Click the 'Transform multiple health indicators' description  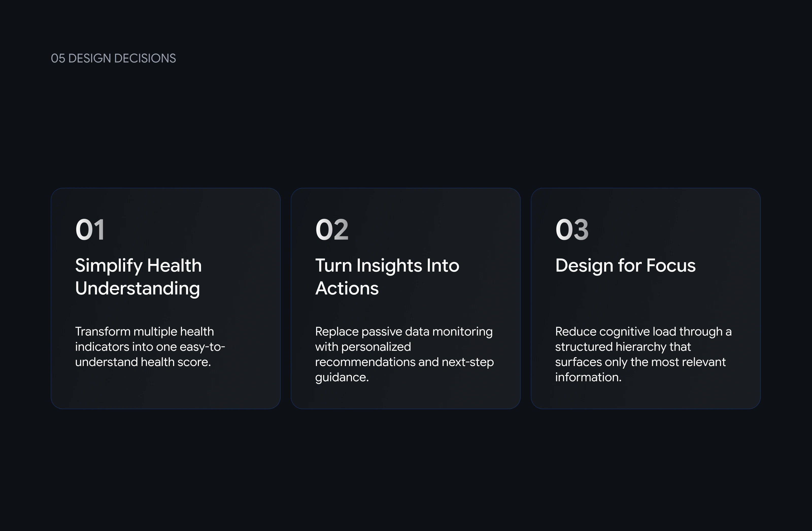tap(150, 347)
